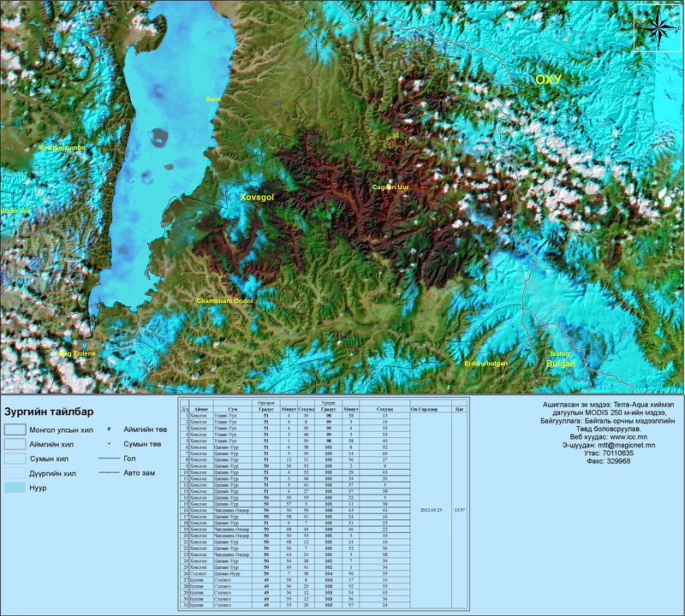
Task: Click the 2012.05.25 date table cell
Action: point(430,508)
